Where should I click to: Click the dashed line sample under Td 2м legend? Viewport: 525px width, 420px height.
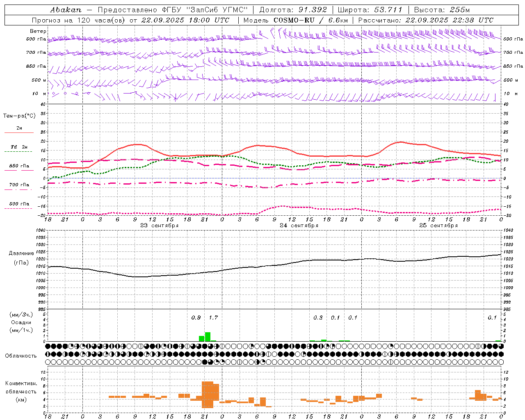18,152
